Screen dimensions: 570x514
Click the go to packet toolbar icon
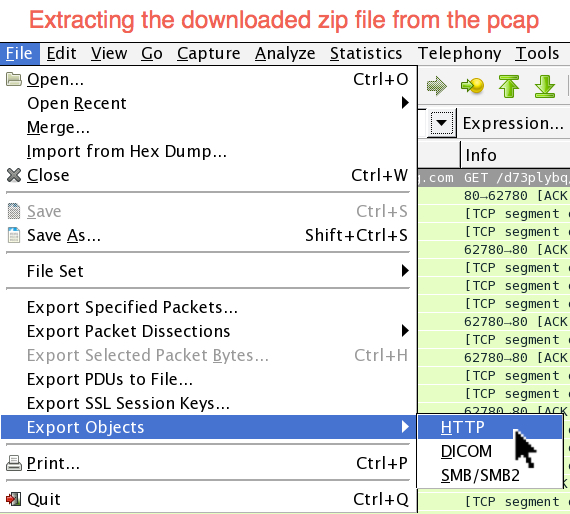472,86
